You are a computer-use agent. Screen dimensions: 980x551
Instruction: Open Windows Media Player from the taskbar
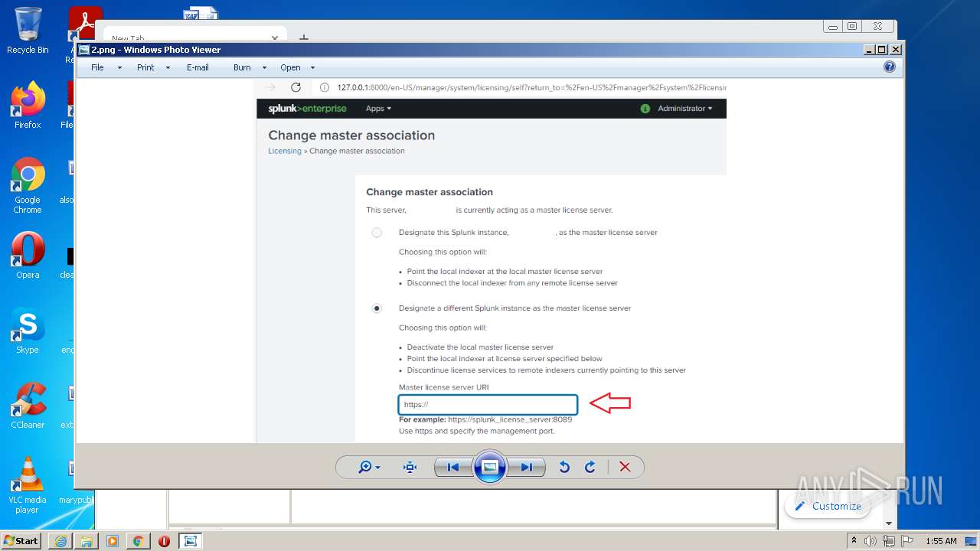113,541
